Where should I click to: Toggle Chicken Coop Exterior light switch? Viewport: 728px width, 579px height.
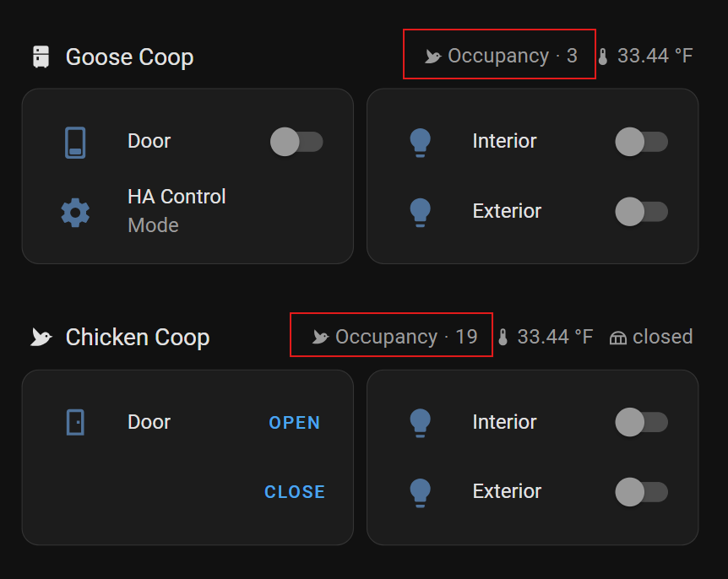(642, 492)
